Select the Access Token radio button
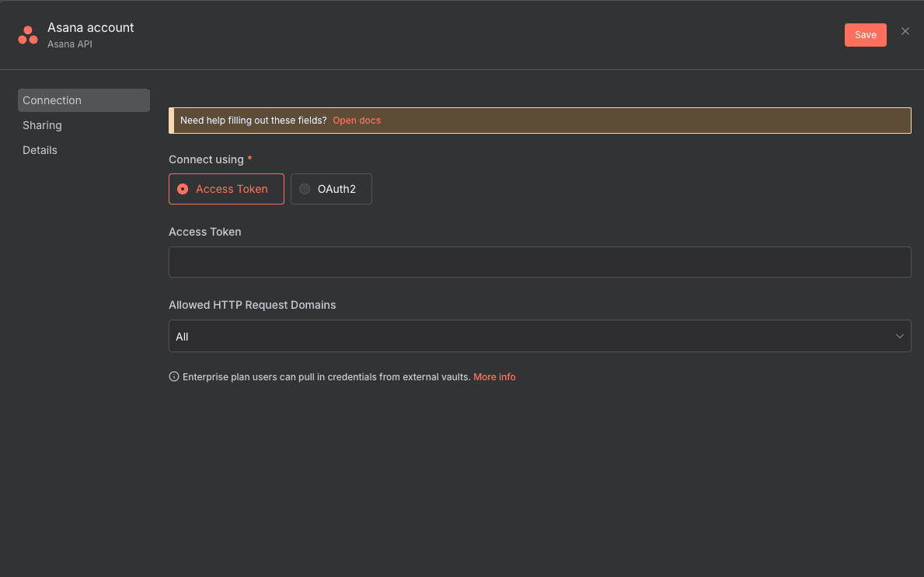 183,188
